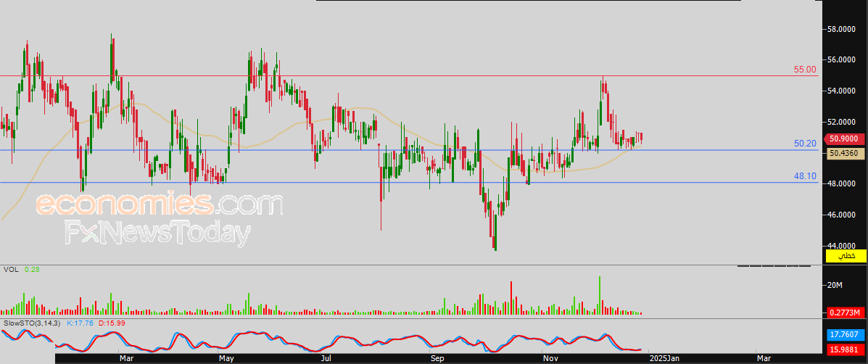Click the red 15.9881 stochastic axis tag
Screen dimensions: 868x364
point(845,349)
